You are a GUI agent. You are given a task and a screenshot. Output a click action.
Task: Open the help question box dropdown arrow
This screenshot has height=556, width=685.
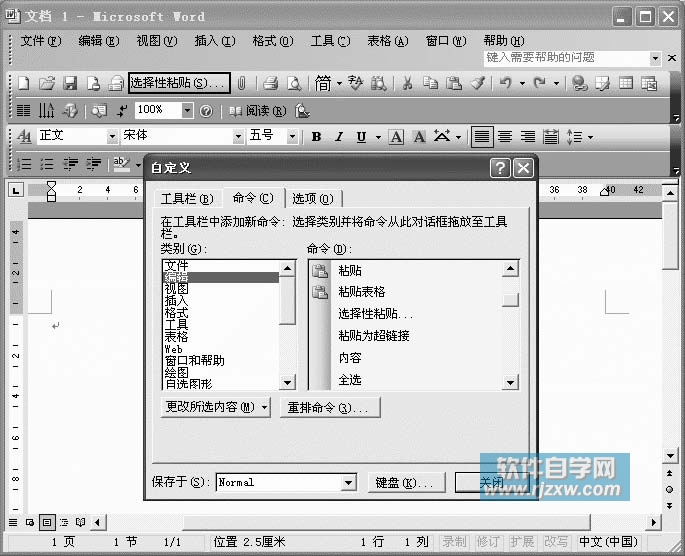[655, 58]
